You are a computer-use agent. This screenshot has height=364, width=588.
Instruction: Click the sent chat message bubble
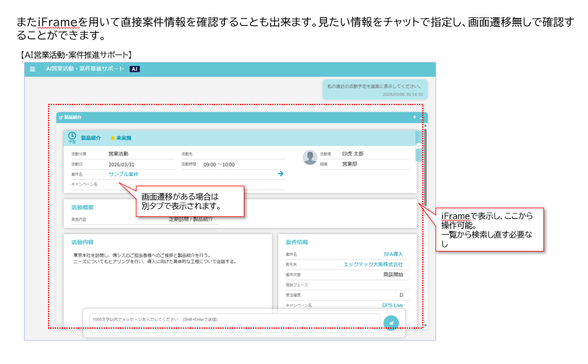(x=374, y=90)
